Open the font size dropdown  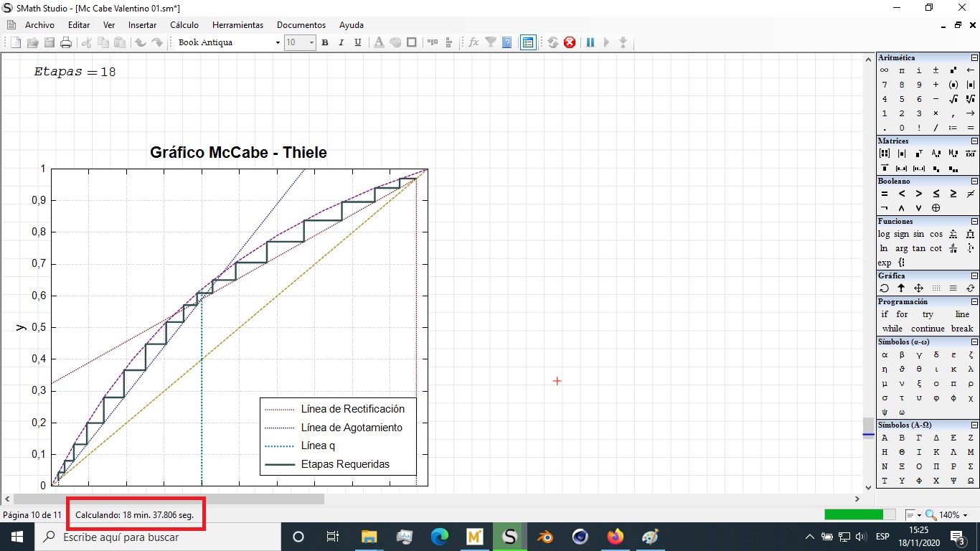pos(311,42)
